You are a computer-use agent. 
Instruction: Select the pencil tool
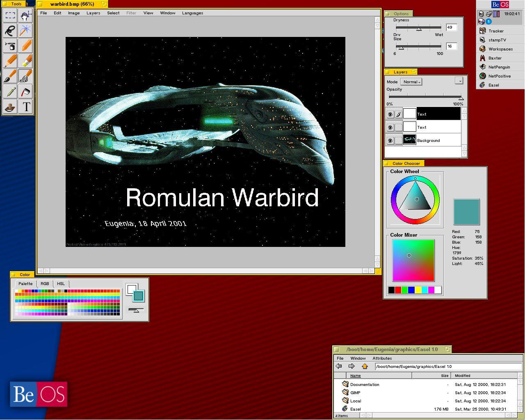click(10, 61)
